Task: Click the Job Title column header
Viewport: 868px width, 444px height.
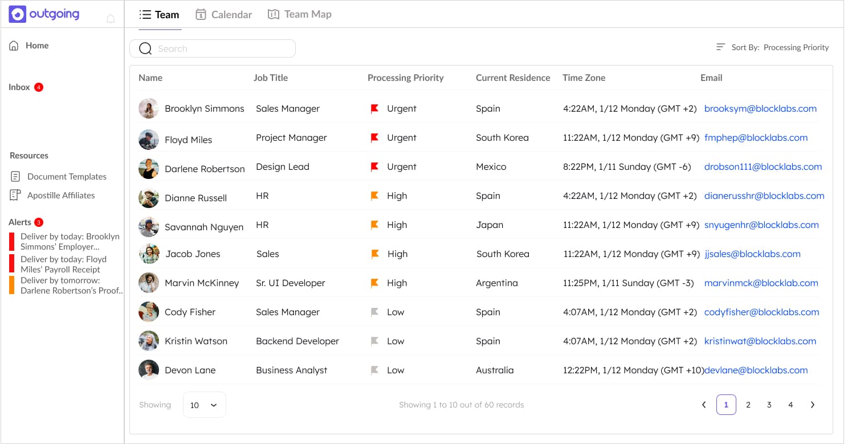Action: [271, 78]
